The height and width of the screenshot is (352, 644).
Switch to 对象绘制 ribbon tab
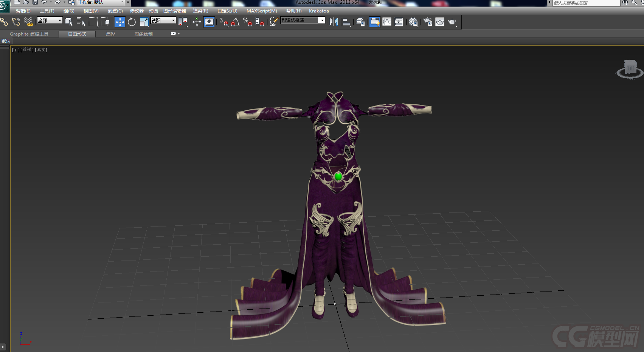[x=144, y=34]
